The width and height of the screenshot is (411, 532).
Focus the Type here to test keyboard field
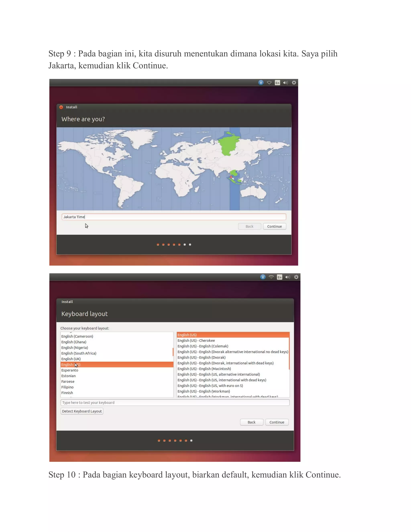(x=175, y=402)
